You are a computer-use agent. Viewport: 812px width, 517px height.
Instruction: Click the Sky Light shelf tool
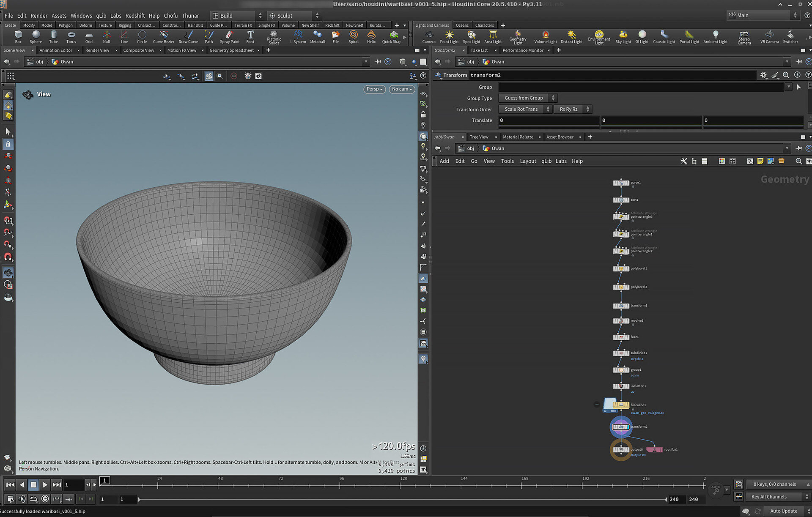point(623,36)
